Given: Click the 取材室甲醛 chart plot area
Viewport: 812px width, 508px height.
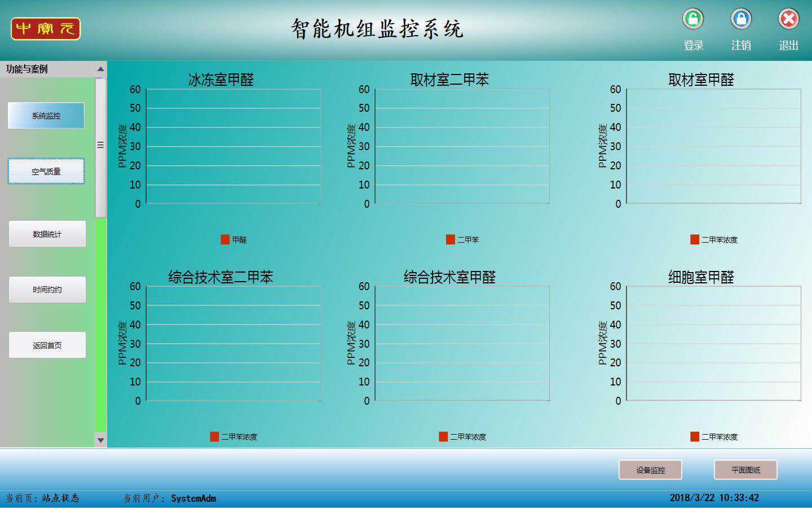Looking at the screenshot, I should 713,146.
